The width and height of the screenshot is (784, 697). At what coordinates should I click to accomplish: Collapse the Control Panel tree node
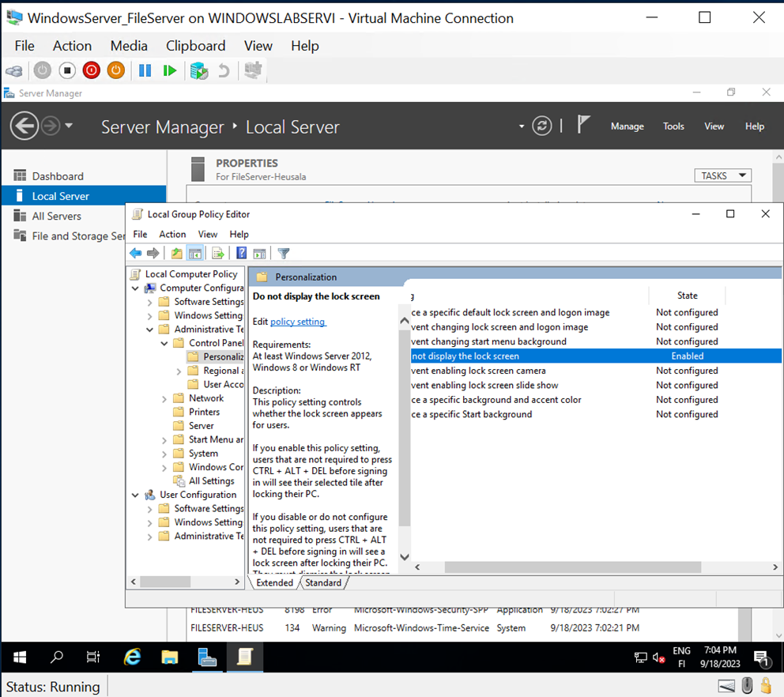pos(164,342)
